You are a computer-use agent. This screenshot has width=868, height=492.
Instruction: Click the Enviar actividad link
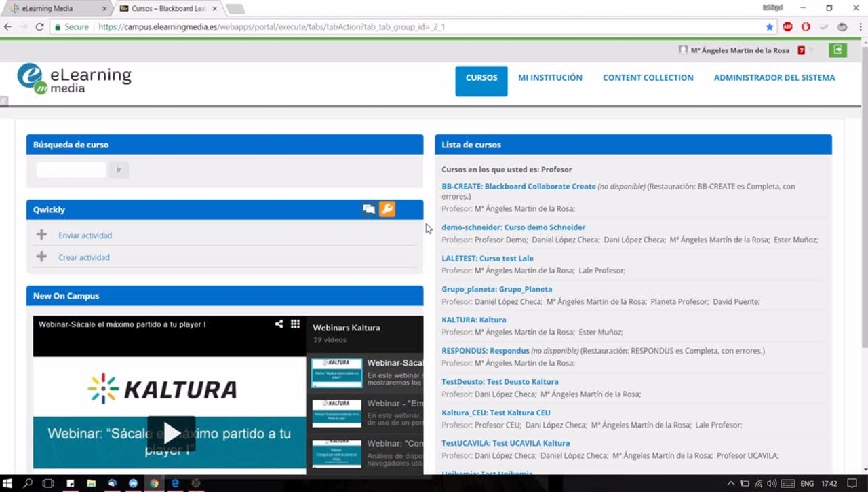(85, 235)
